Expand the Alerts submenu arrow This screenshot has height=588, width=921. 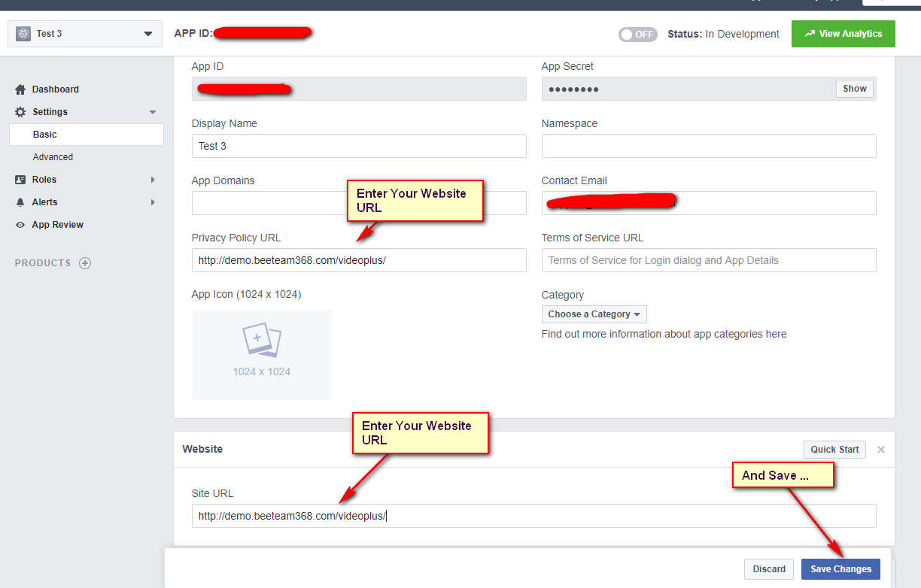pos(153,202)
